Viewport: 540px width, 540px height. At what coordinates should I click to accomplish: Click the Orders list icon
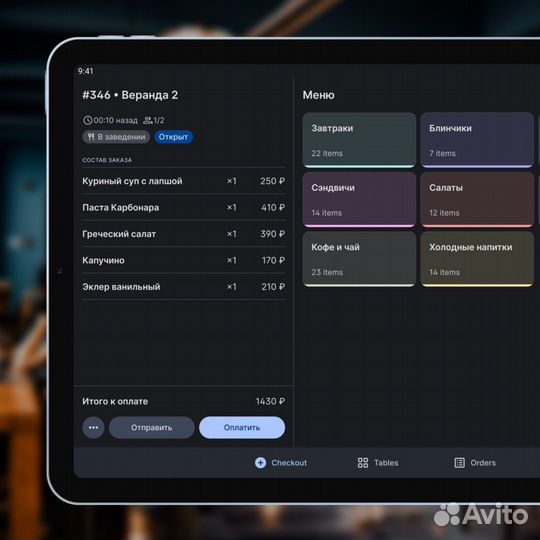(459, 463)
